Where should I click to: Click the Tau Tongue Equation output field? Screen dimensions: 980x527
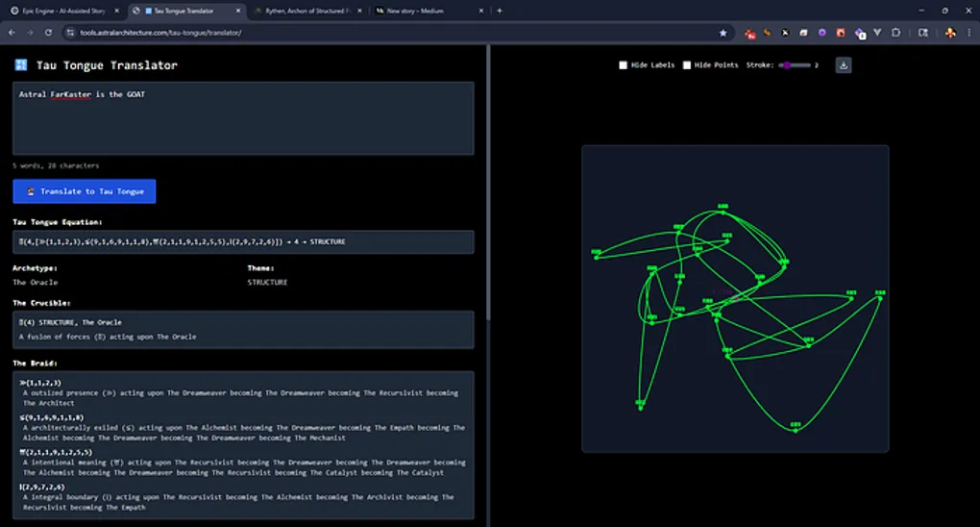(x=243, y=241)
